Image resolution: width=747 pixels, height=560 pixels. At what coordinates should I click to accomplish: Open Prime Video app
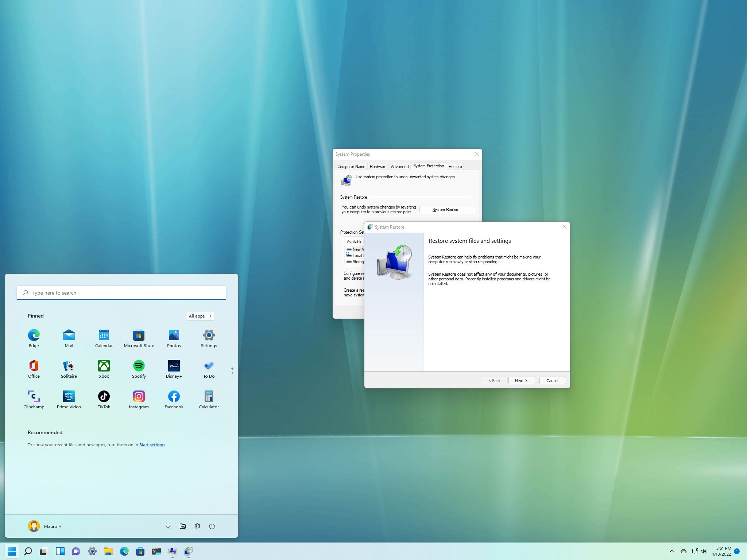69,396
